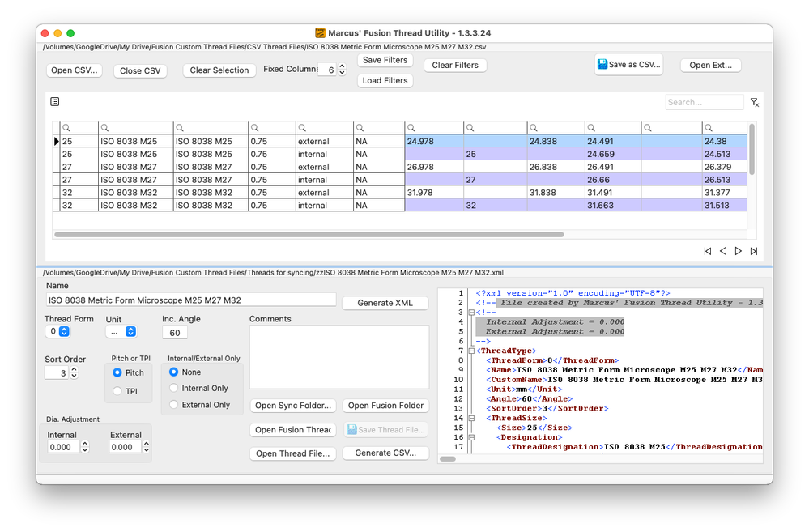Click Fixed Columns value field

(326, 70)
